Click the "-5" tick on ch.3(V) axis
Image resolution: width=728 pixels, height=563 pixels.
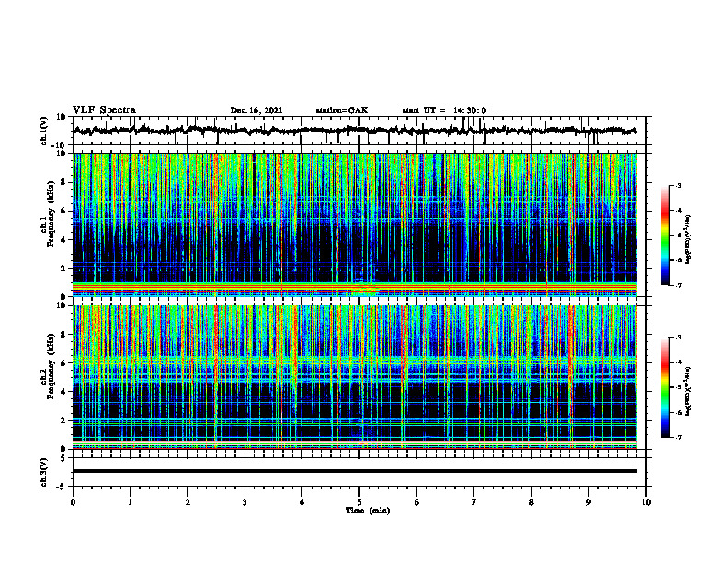click(x=62, y=487)
